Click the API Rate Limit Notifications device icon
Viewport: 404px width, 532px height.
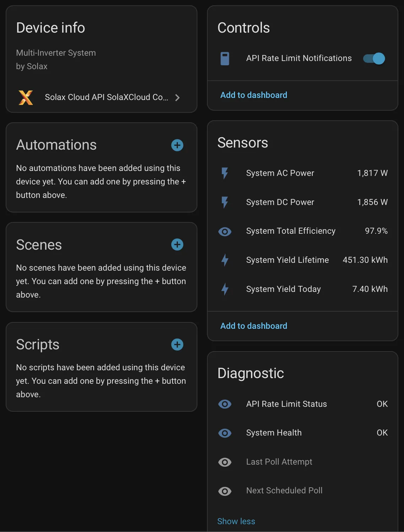click(225, 59)
